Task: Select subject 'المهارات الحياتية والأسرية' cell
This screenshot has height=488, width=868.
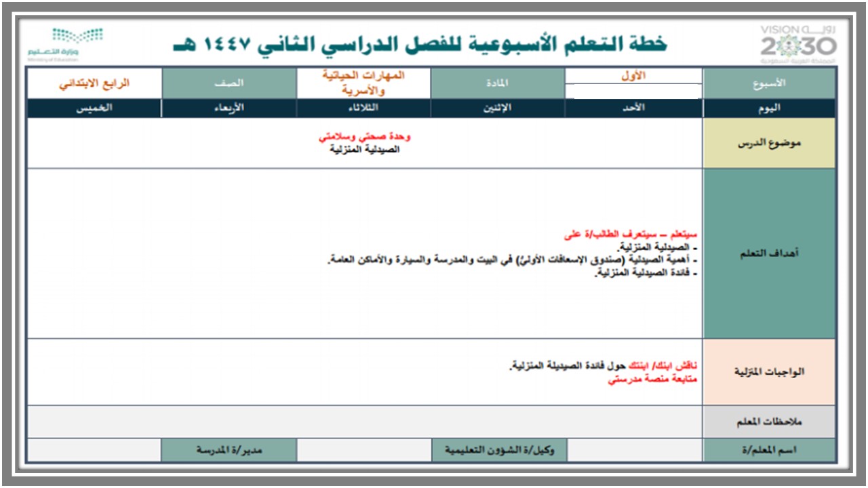Action: [x=363, y=83]
